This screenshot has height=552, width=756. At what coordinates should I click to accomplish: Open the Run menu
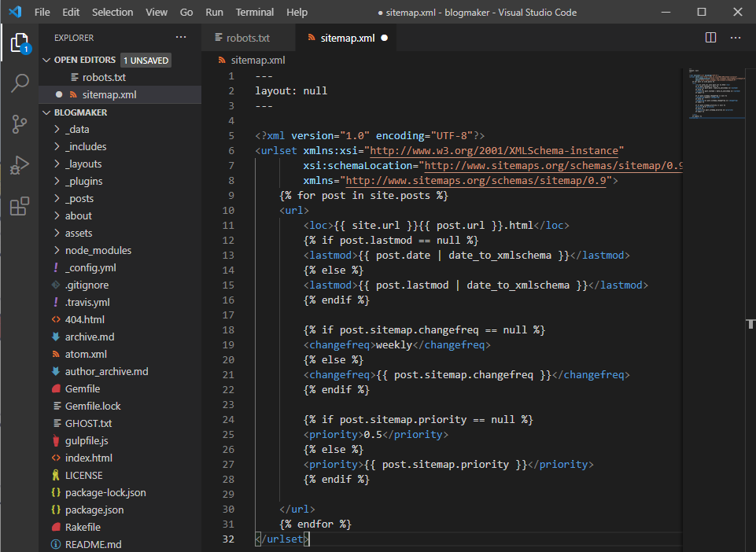(x=214, y=12)
